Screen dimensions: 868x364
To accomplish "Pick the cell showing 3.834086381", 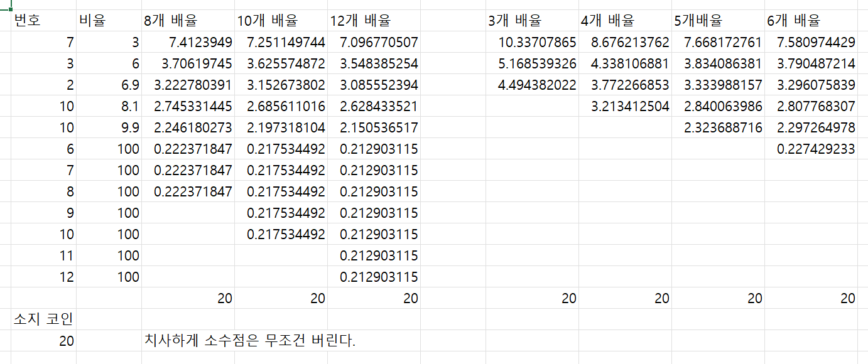I will pyautogui.click(x=719, y=64).
